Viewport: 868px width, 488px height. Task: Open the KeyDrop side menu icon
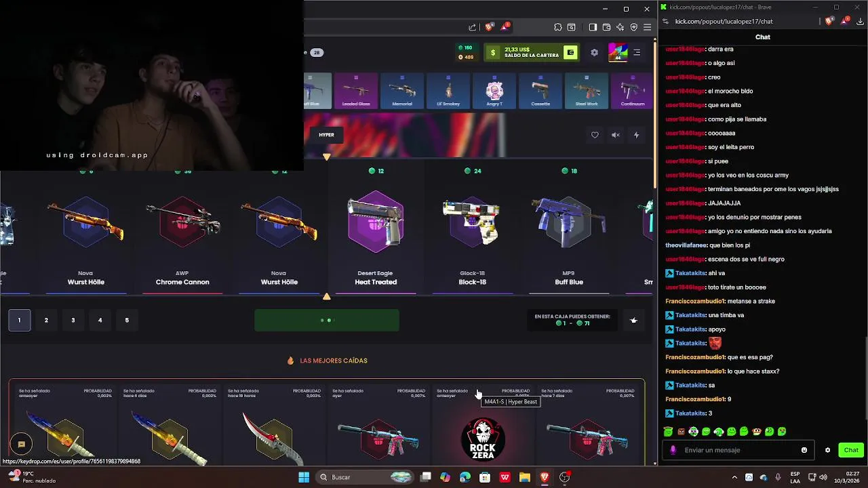coord(637,52)
